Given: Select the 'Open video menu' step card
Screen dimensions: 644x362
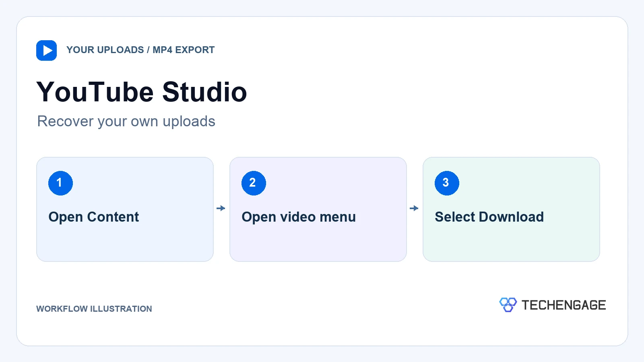Looking at the screenshot, I should [x=318, y=209].
